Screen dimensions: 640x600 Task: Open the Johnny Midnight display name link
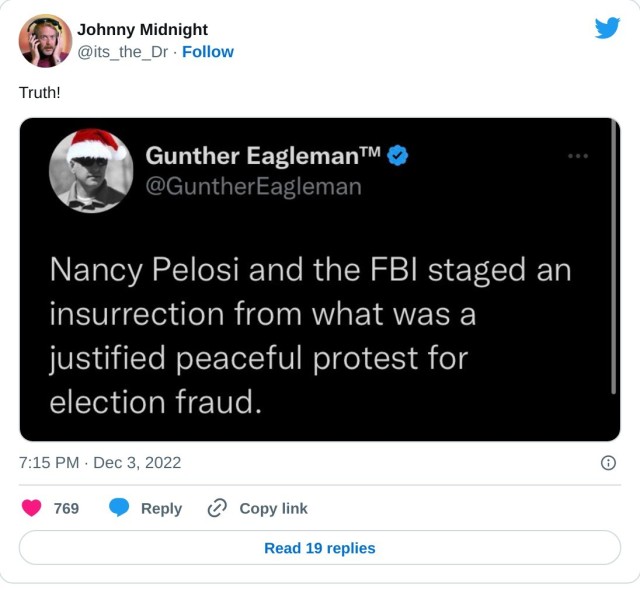pos(142,30)
